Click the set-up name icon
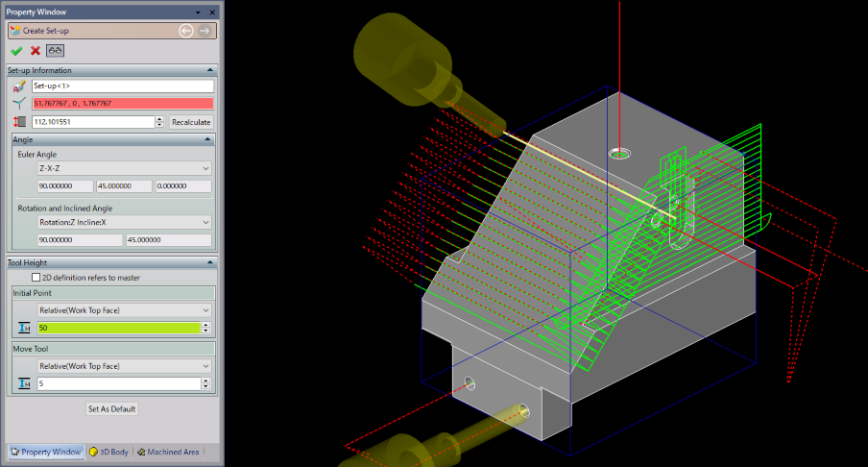 [x=19, y=86]
